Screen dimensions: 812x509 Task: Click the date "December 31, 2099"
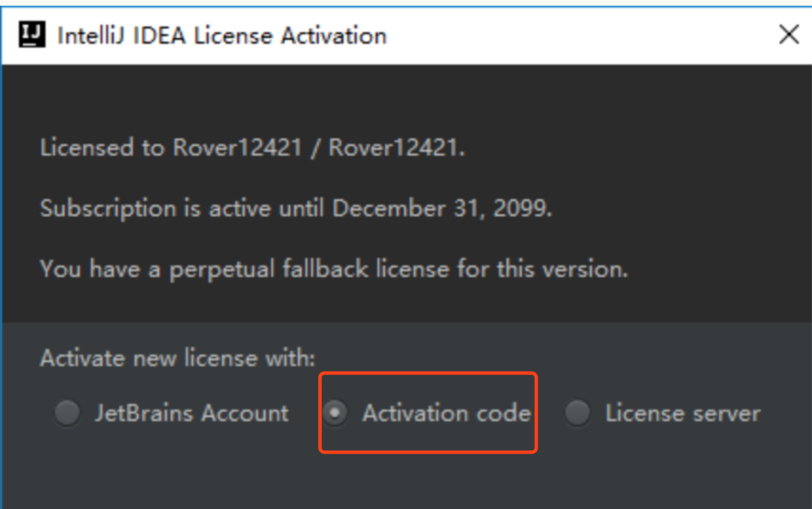tap(442, 209)
